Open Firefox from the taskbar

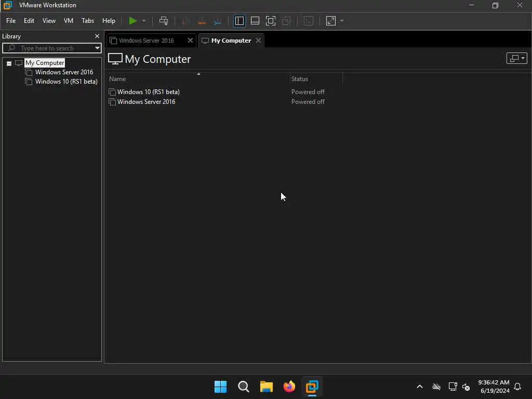[289, 387]
